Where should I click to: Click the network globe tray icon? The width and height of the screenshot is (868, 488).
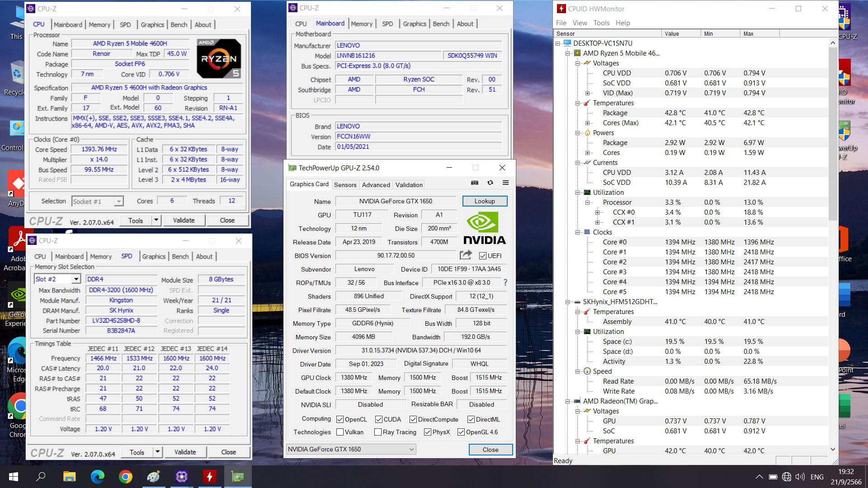click(787, 477)
